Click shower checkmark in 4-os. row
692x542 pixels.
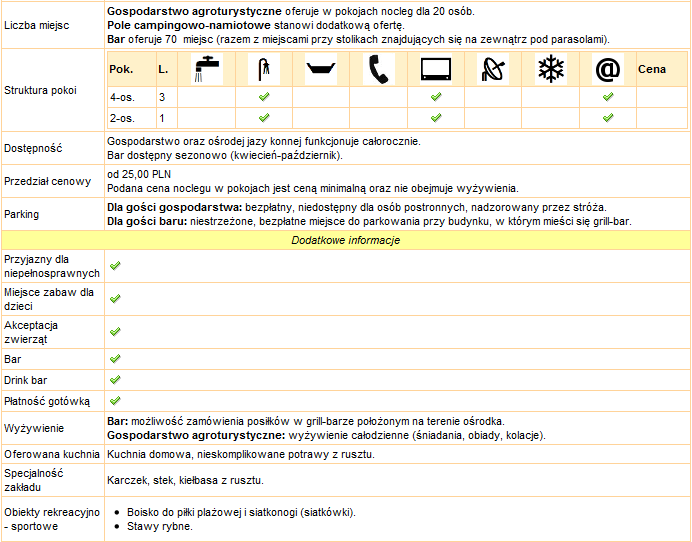tap(264, 97)
